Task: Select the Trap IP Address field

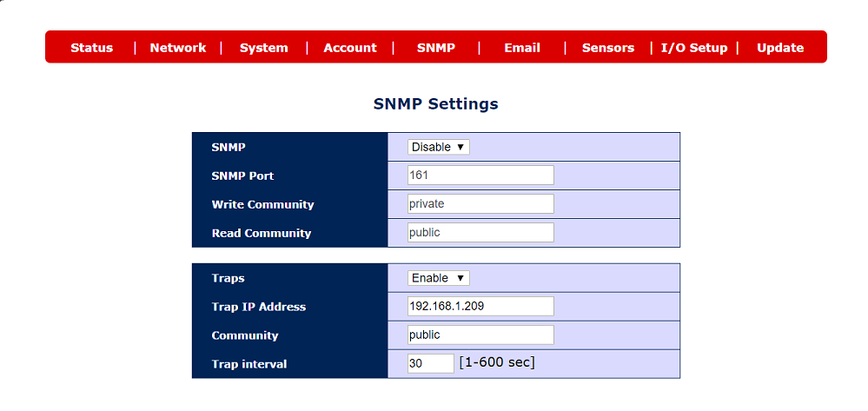Action: tap(480, 306)
